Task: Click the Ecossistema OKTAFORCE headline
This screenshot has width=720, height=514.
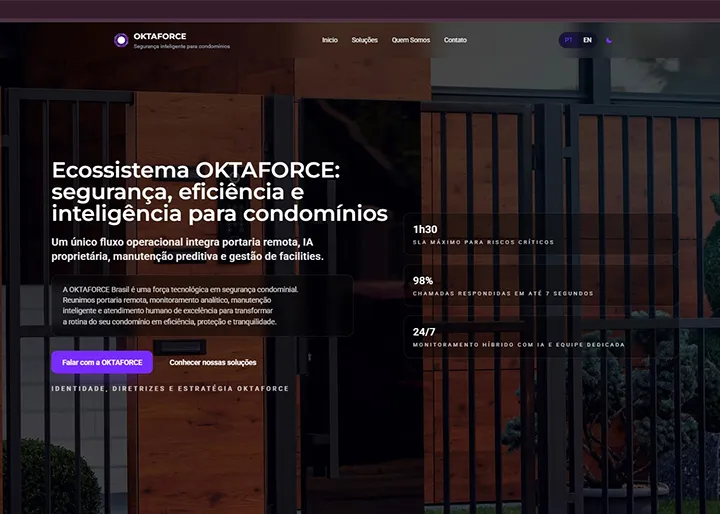Action: [x=219, y=192]
